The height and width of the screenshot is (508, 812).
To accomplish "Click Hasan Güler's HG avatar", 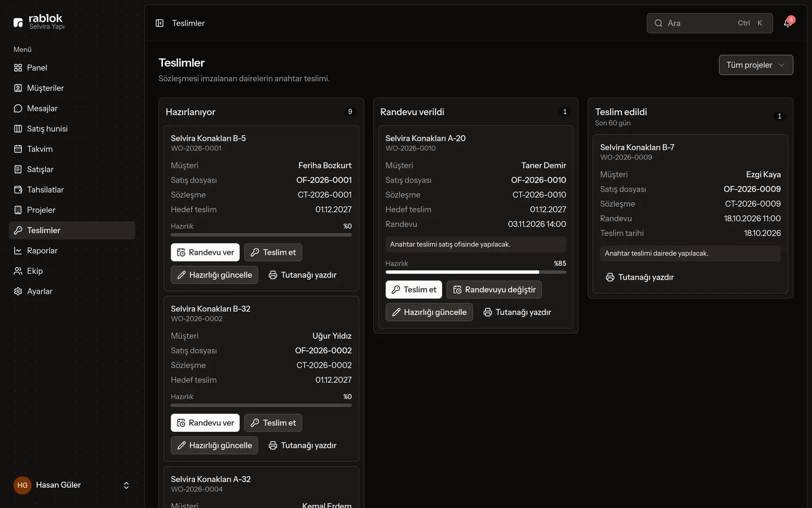I will click(22, 485).
